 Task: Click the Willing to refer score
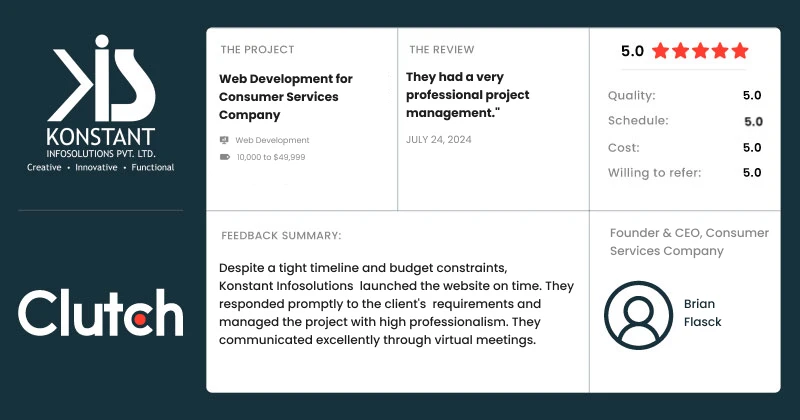pyautogui.click(x=752, y=172)
